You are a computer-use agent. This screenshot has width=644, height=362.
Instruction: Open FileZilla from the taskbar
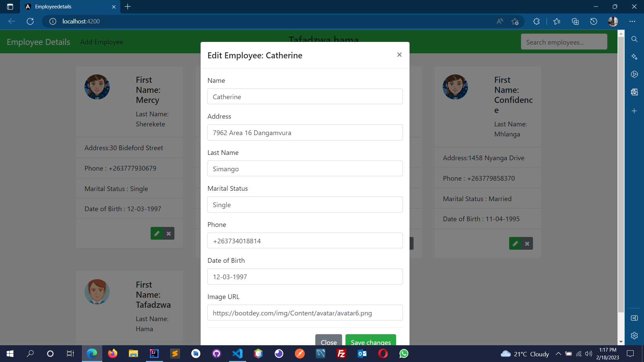tap(341, 354)
